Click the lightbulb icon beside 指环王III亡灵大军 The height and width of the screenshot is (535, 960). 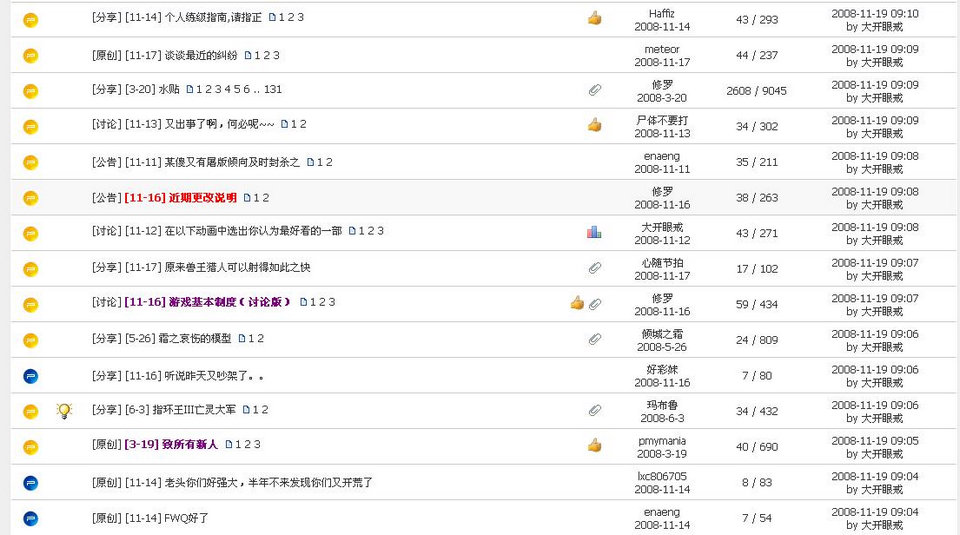(64, 411)
